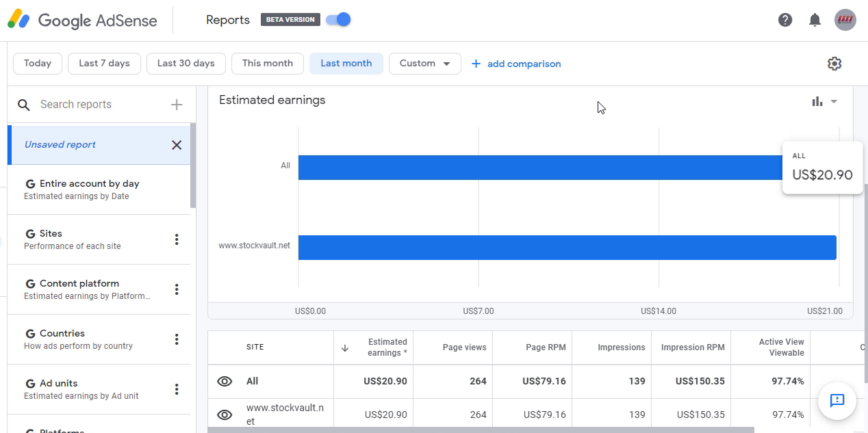Toggle visibility eye for All row
Screen dimensions: 868x433
tap(225, 382)
